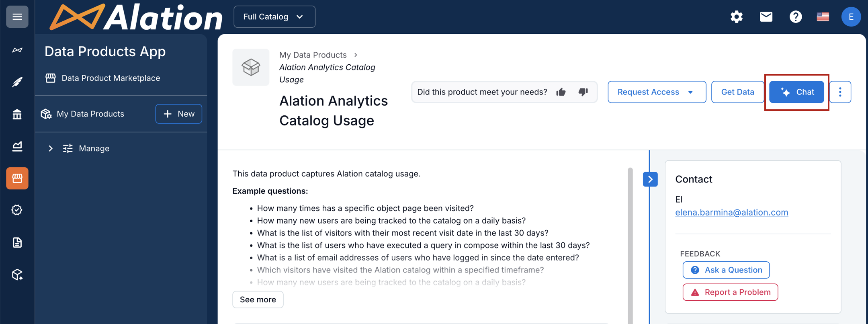Click the description vertical scrollbar

pos(630,241)
